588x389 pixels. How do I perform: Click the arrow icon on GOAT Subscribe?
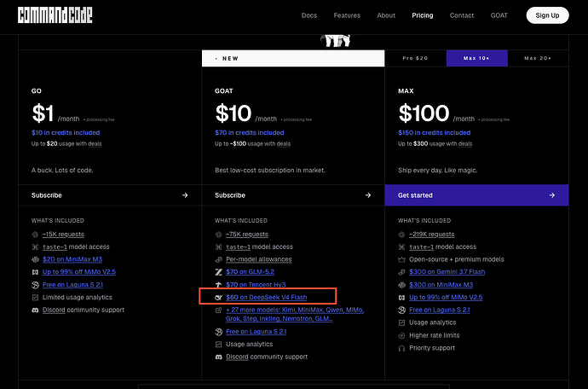[x=368, y=195]
